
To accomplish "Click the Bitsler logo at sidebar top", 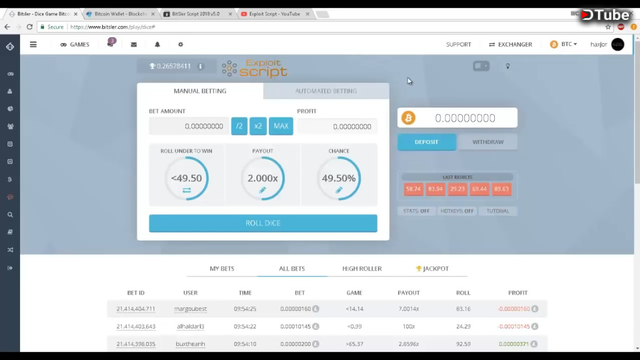I will 10,47.
